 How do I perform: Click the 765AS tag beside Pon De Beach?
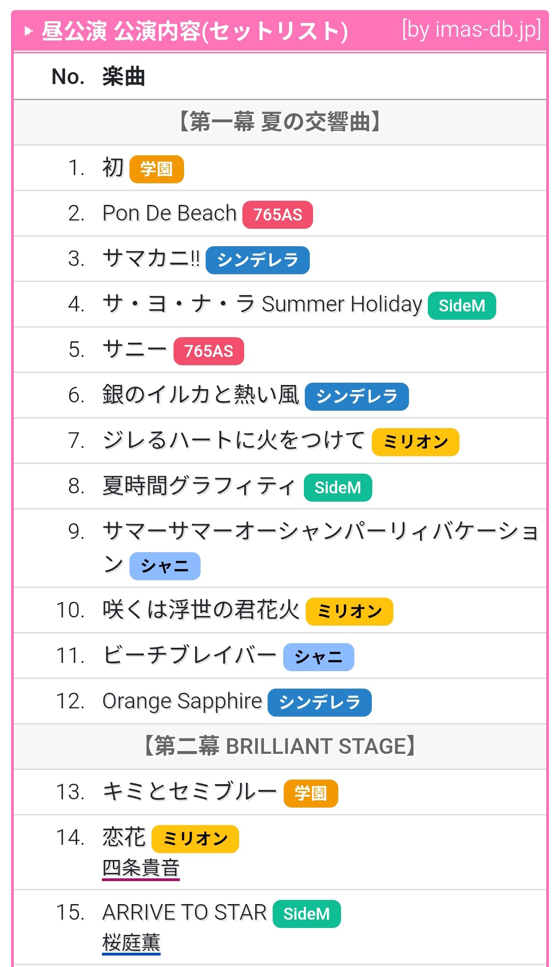[x=278, y=215]
